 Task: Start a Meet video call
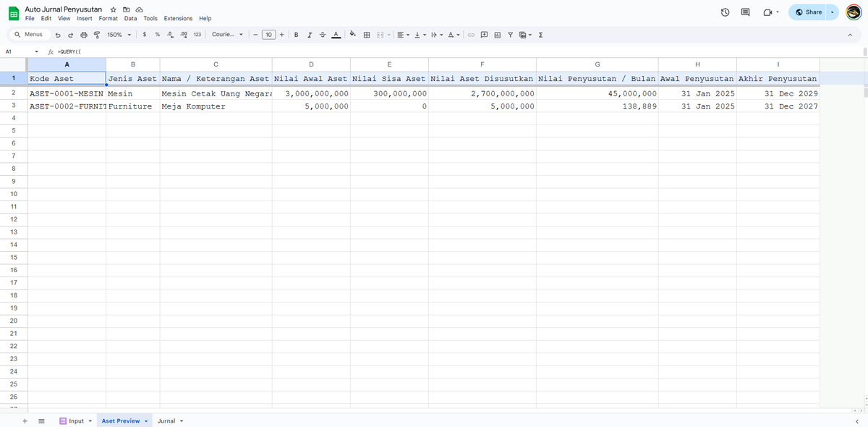[x=767, y=12]
